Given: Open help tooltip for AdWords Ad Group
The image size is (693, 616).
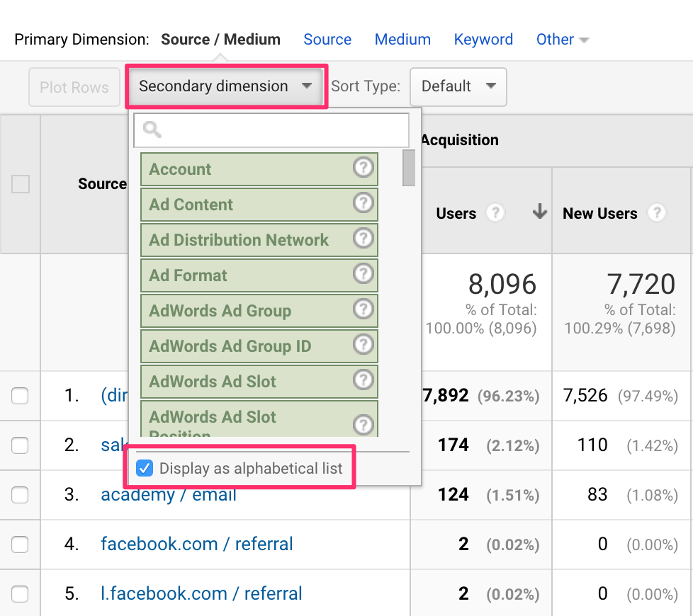Looking at the screenshot, I should [x=364, y=310].
